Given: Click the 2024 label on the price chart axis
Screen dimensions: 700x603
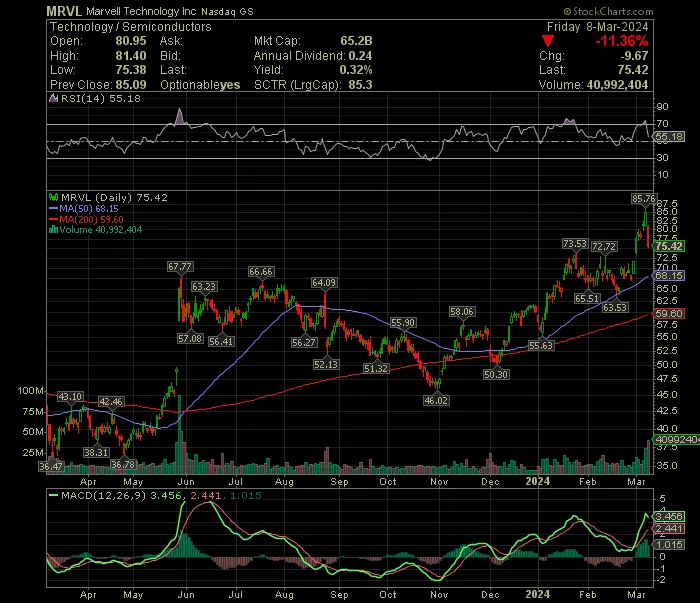Looking at the screenshot, I should pyautogui.click(x=538, y=481).
